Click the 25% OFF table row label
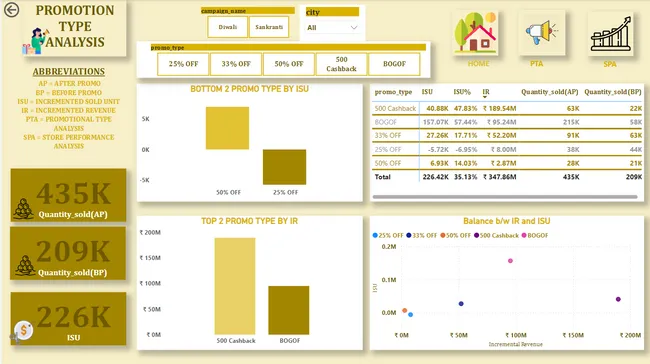650x364 pixels. [388, 149]
